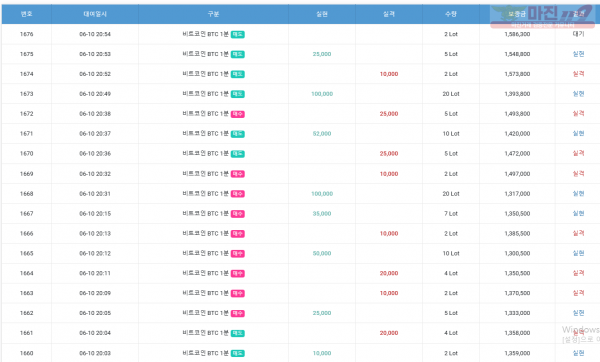Click the 비트코인 BTC 1분 text in row 1663
The height and width of the screenshot is (362, 600).
pyautogui.click(x=205, y=293)
